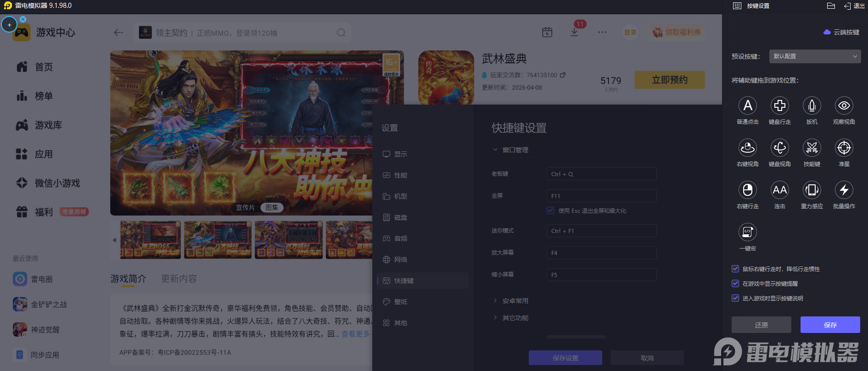Click the 缩小屏幕 F5 shortcut field
This screenshot has height=371, width=868.
(601, 275)
